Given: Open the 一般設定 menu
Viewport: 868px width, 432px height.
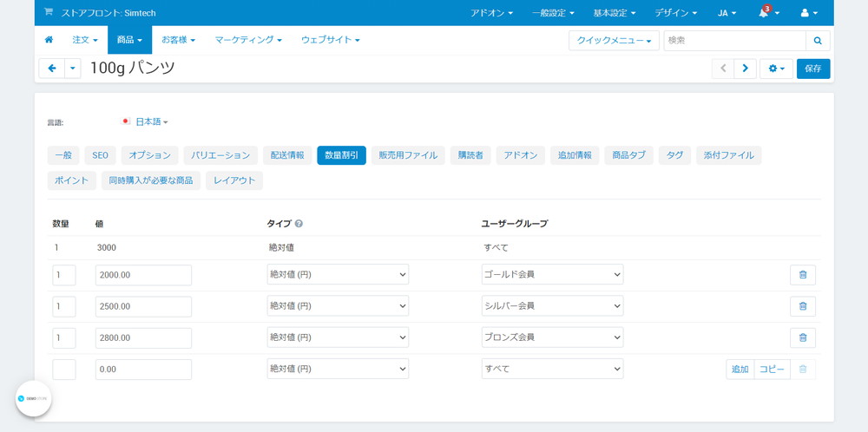Looking at the screenshot, I should pyautogui.click(x=553, y=13).
